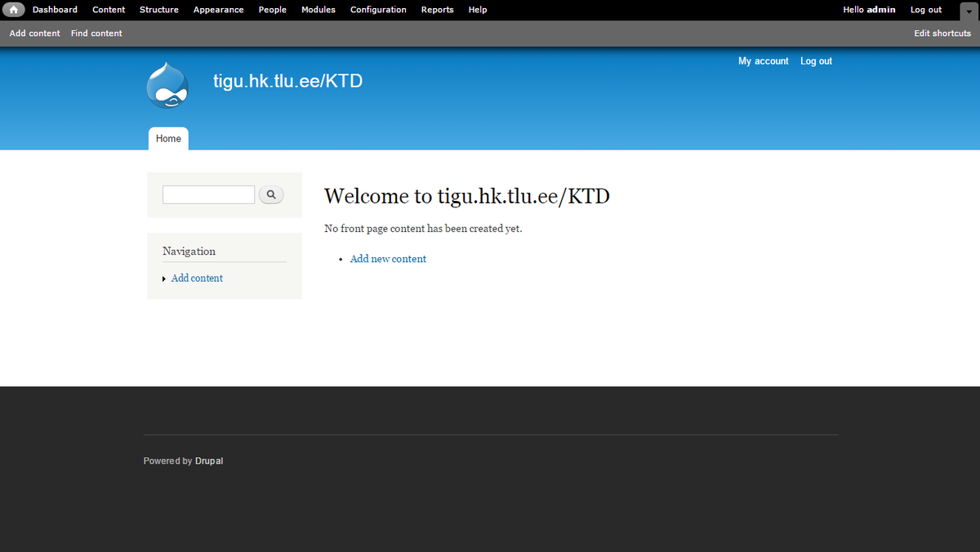Click the Add content shortcut
The image size is (980, 552).
[x=34, y=33]
